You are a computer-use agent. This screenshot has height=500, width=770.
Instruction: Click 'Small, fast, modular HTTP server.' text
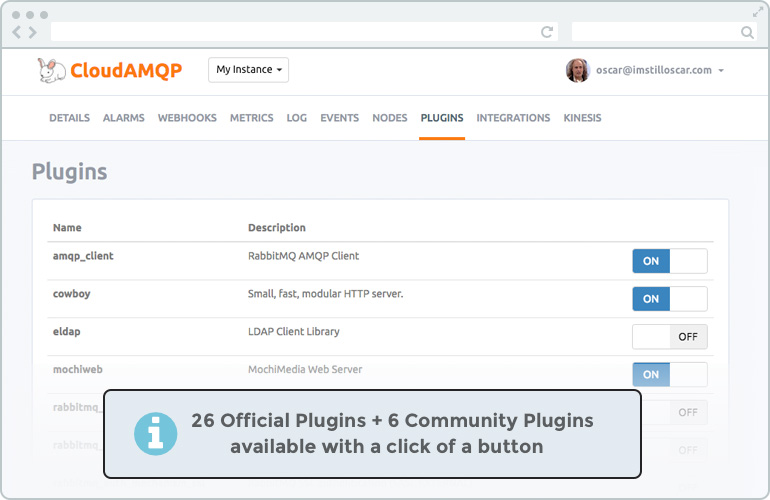(x=325, y=294)
